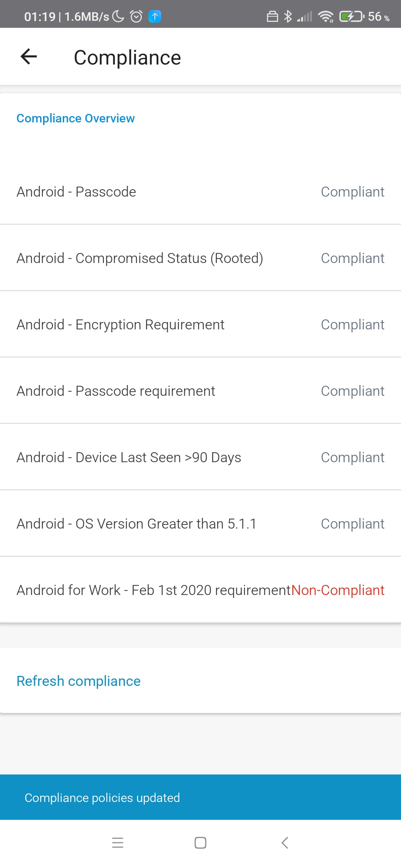The height and width of the screenshot is (868, 401).
Task: Tap the Refresh compliance link
Action: point(79,681)
